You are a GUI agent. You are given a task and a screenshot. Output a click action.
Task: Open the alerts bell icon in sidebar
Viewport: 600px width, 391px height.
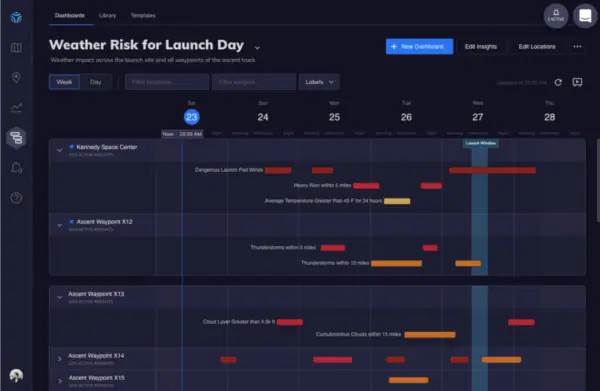(x=16, y=168)
